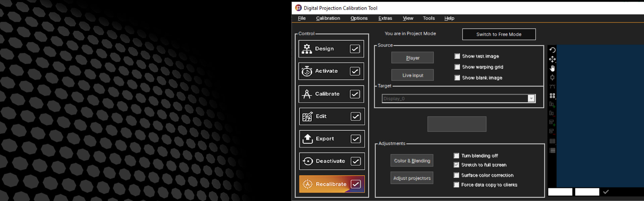Screen dimensions: 644x201
Task: Click the Edit pencil grid icon
Action: [x=307, y=117]
